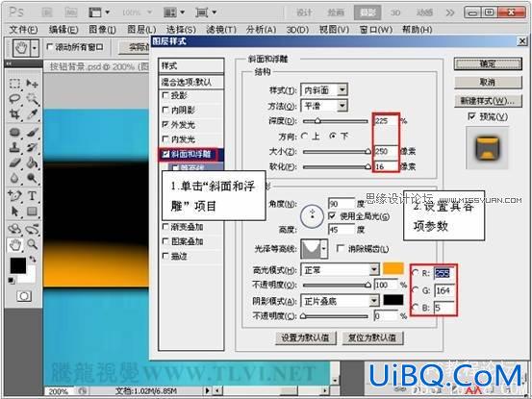Select the Brush tool

pos(33,133)
